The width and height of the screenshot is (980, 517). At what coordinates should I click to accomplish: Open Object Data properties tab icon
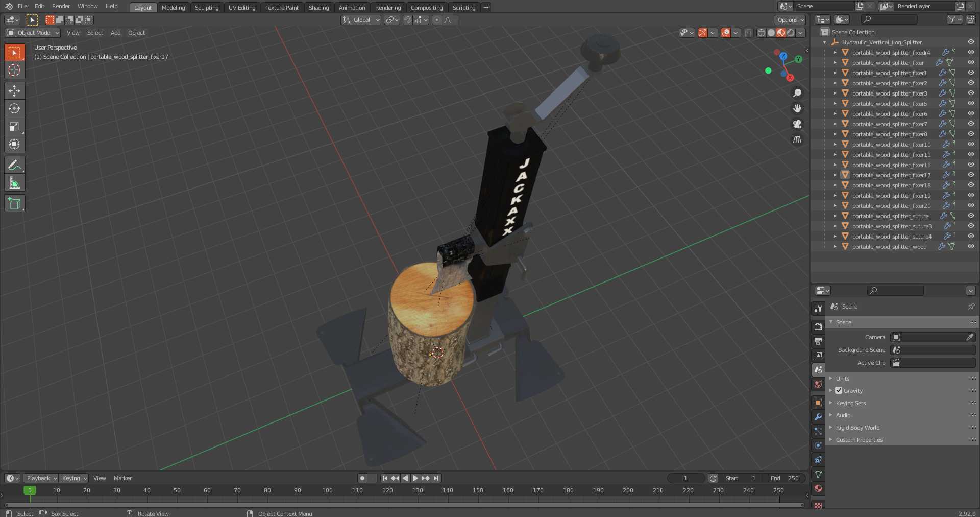click(818, 474)
